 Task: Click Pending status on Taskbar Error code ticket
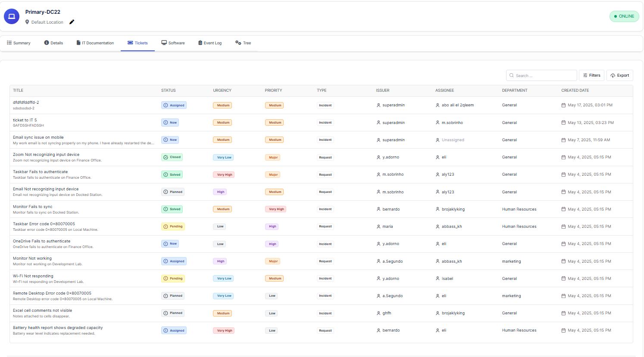click(173, 227)
